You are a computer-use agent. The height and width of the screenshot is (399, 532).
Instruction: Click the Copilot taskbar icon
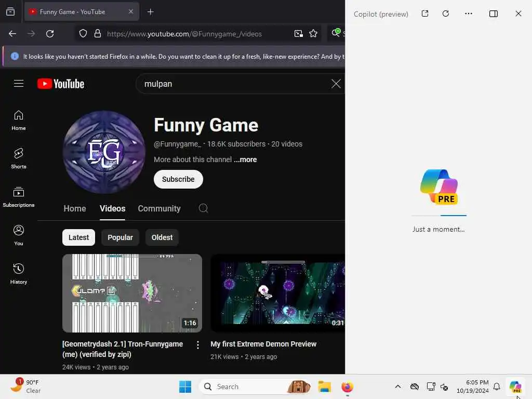coord(515,387)
